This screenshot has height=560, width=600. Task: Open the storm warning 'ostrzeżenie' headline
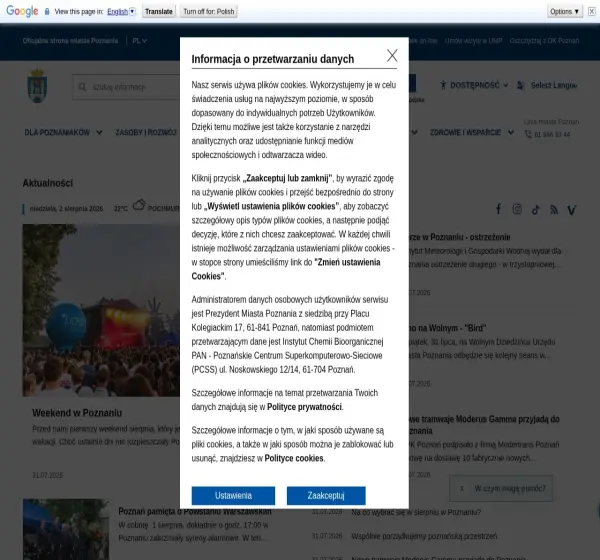(x=459, y=237)
